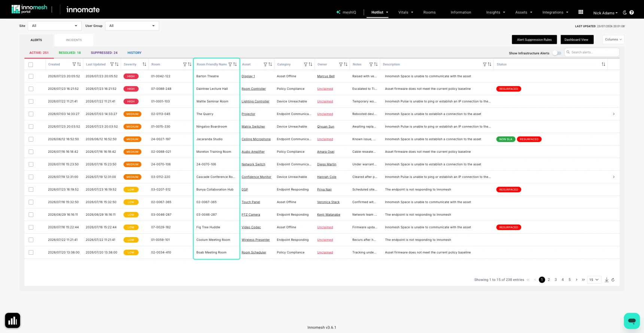Jump to last page of results
The height and width of the screenshot is (333, 644).
pyautogui.click(x=583, y=280)
